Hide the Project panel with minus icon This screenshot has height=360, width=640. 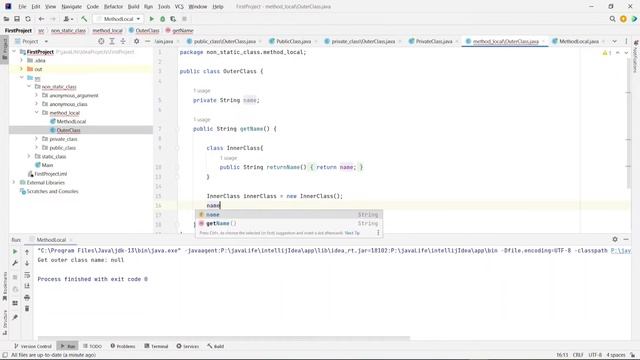pyautogui.click(x=147, y=41)
